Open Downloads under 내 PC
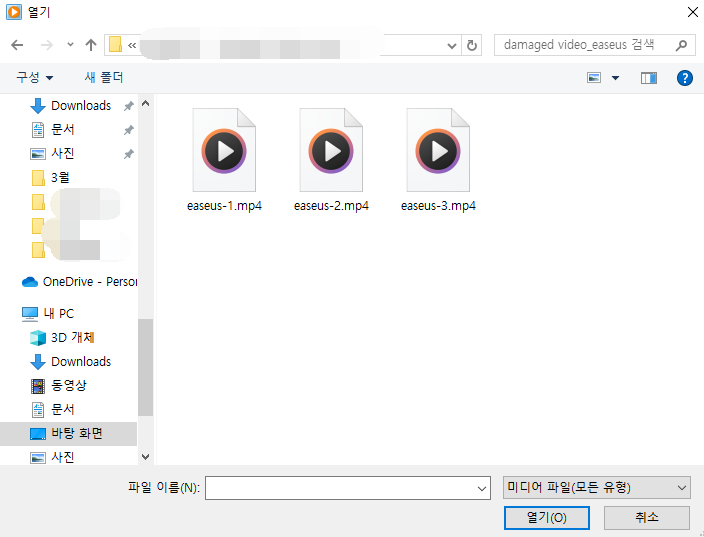The image size is (704, 537). coord(81,361)
